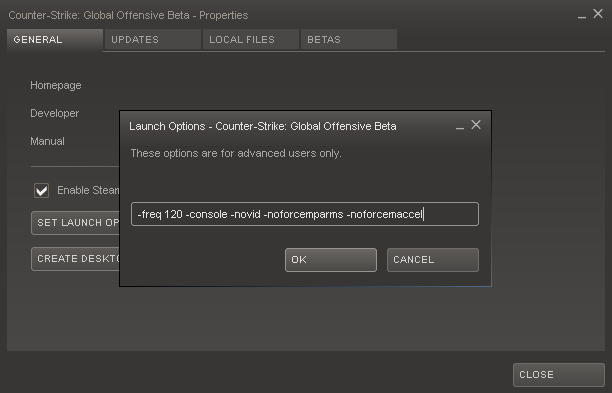Minimize the Properties window
612x393 pixels.
coord(582,16)
